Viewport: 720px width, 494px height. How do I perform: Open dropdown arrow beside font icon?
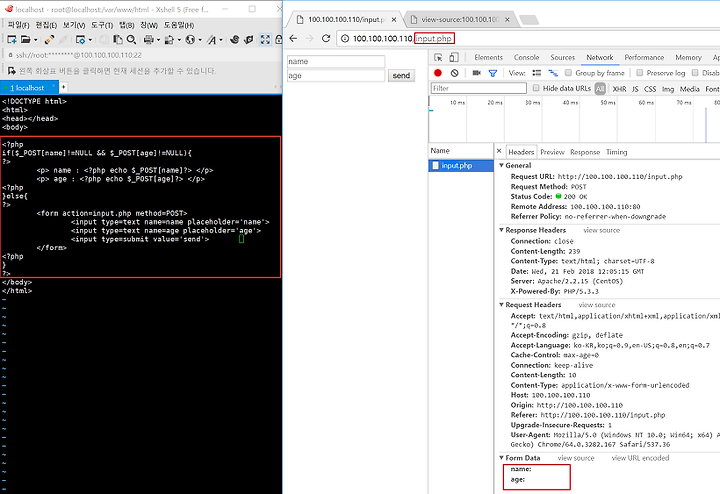220,40
